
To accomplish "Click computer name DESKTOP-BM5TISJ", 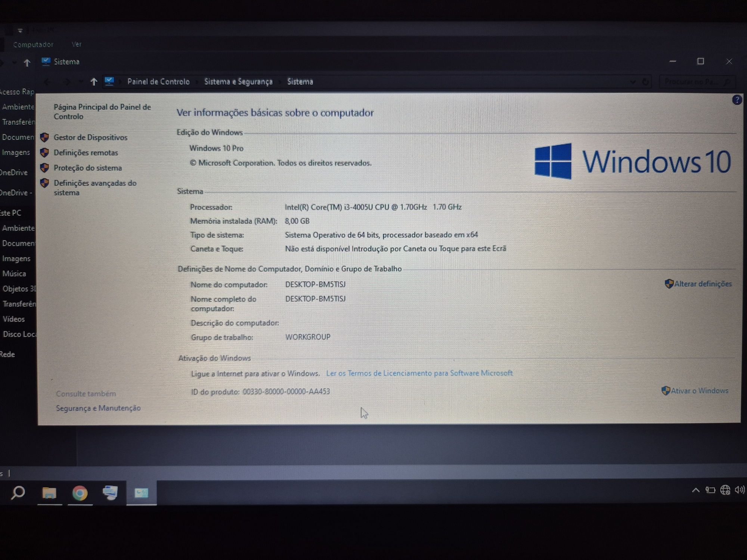I will pyautogui.click(x=315, y=284).
